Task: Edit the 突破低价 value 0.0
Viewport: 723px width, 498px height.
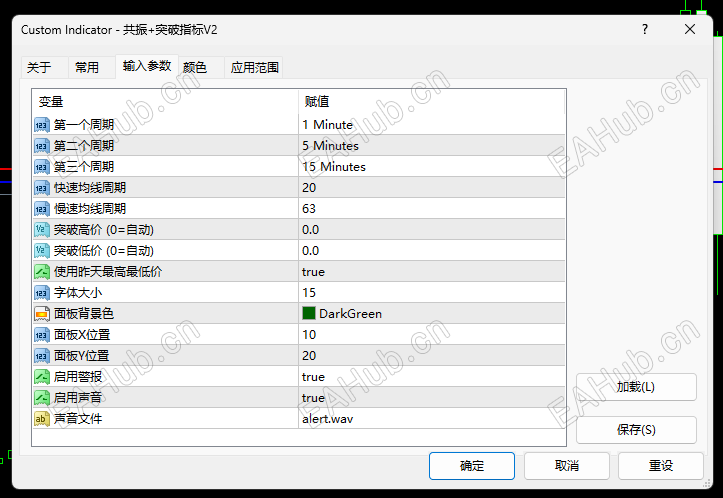Action: tap(432, 251)
